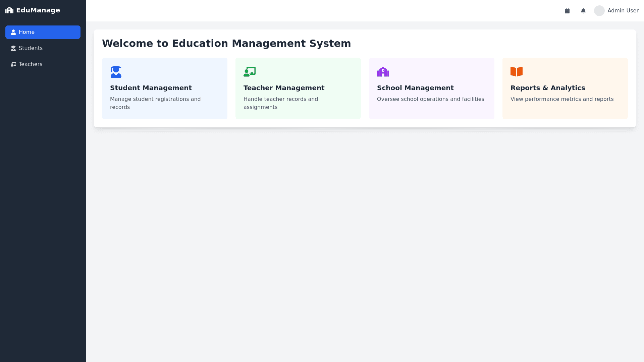The width and height of the screenshot is (644, 362).
Task: Click the chalkboard teacher icon
Action: point(250,72)
